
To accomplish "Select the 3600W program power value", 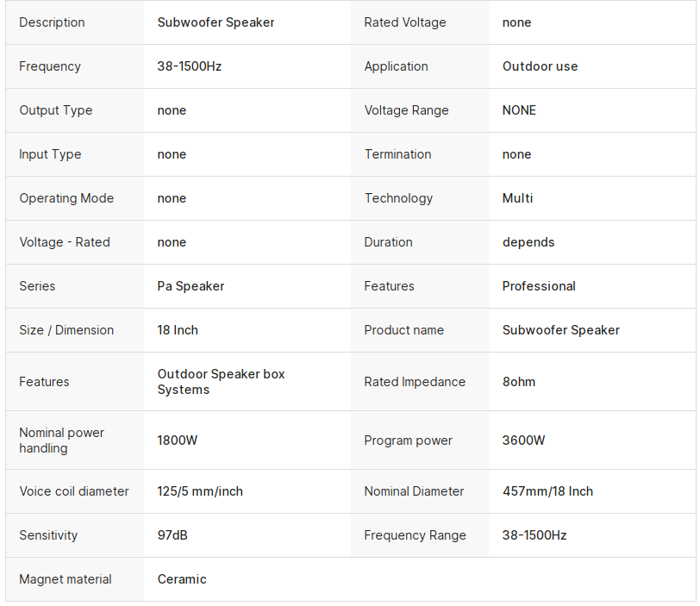I will (523, 440).
